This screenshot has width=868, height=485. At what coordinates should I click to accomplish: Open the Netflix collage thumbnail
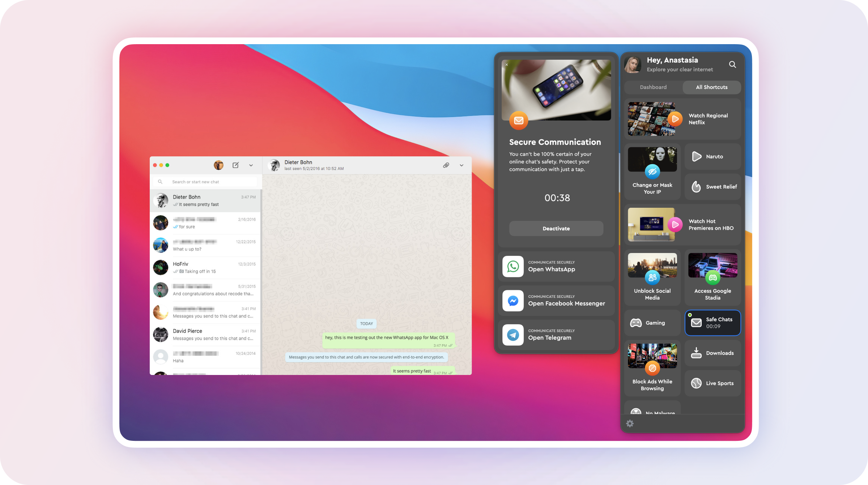(651, 119)
